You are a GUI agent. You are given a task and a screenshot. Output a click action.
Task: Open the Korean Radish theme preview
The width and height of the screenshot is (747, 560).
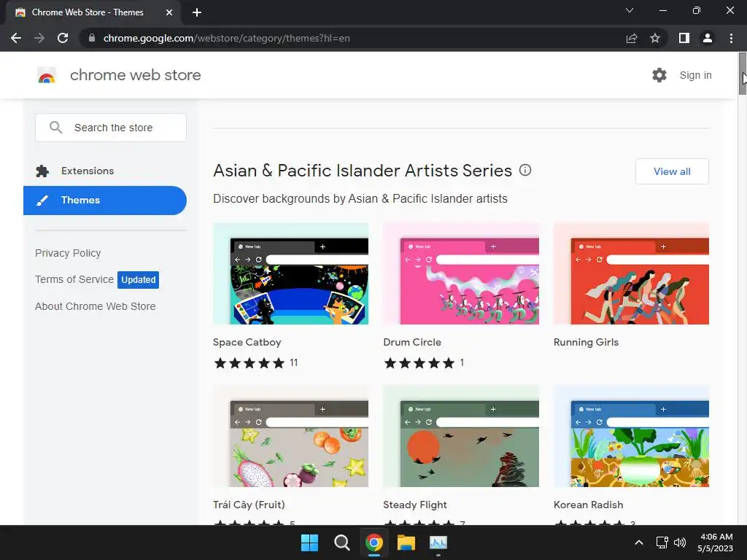pos(631,436)
